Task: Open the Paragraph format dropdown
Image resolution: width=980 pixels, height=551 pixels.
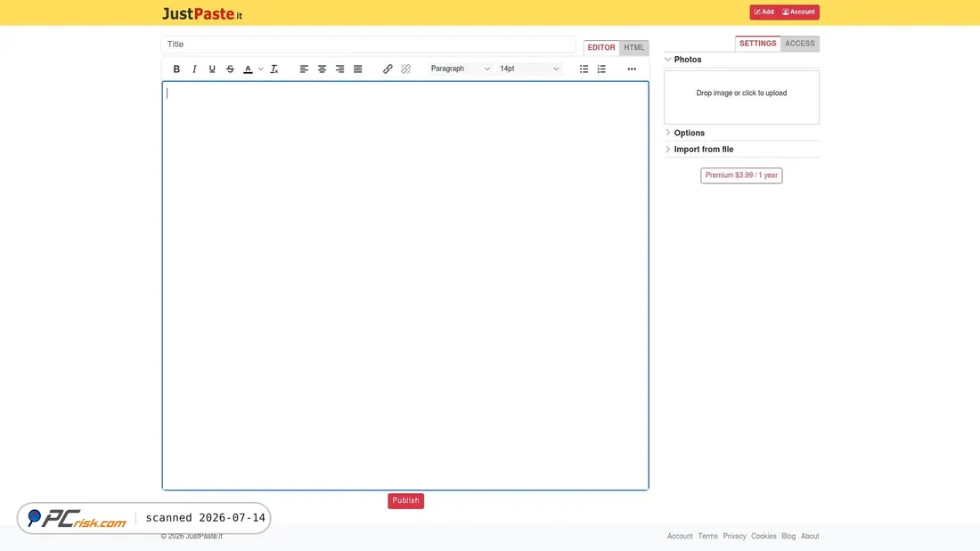Action: [460, 69]
